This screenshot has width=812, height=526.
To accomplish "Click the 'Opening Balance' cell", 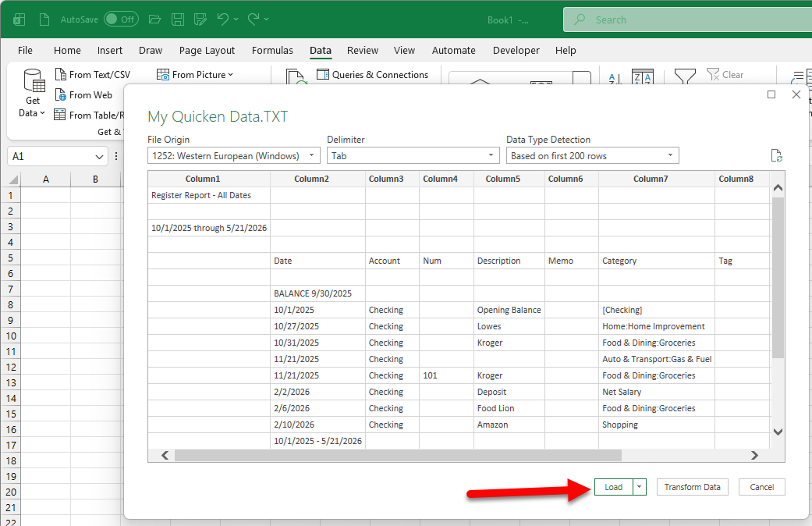I will [x=509, y=310].
